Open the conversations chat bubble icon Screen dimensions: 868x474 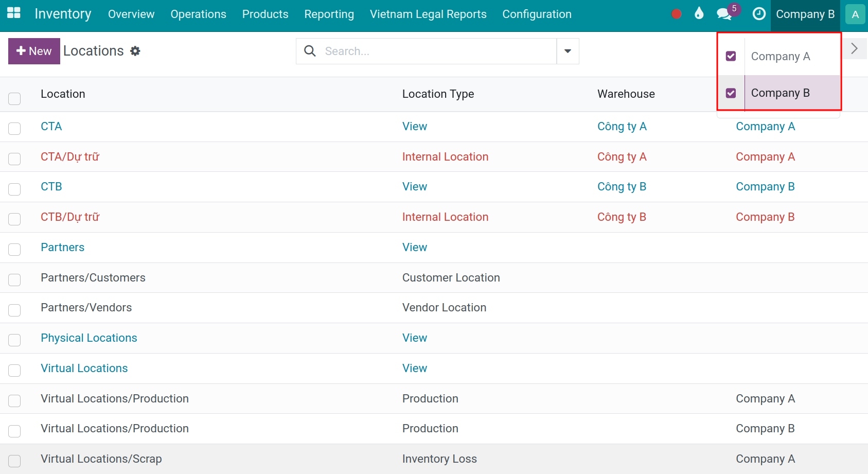pyautogui.click(x=724, y=14)
